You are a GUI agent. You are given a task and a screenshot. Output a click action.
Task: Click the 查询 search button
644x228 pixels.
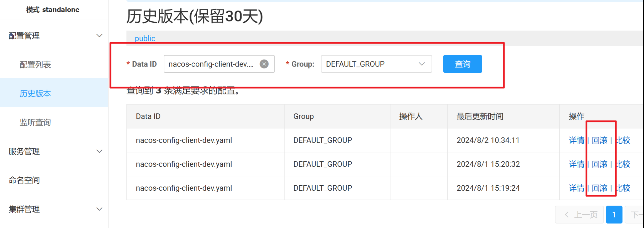462,64
